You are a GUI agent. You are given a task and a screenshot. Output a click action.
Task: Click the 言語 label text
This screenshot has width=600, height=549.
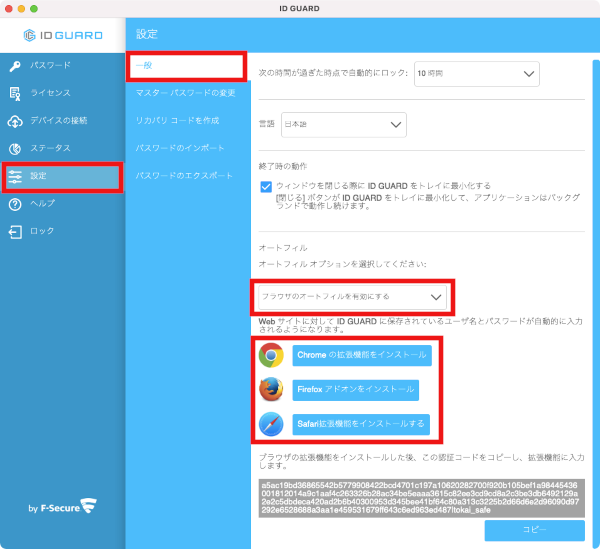point(267,124)
